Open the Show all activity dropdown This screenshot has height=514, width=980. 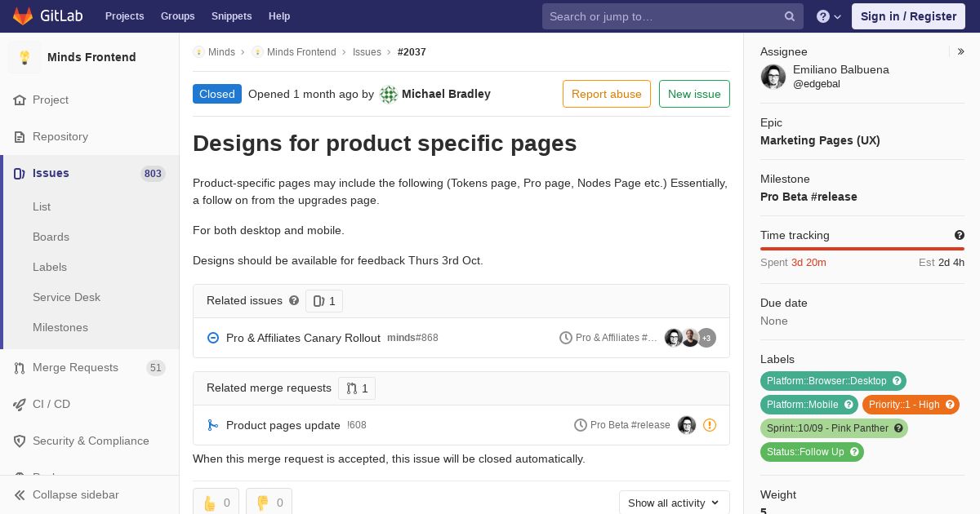point(674,503)
